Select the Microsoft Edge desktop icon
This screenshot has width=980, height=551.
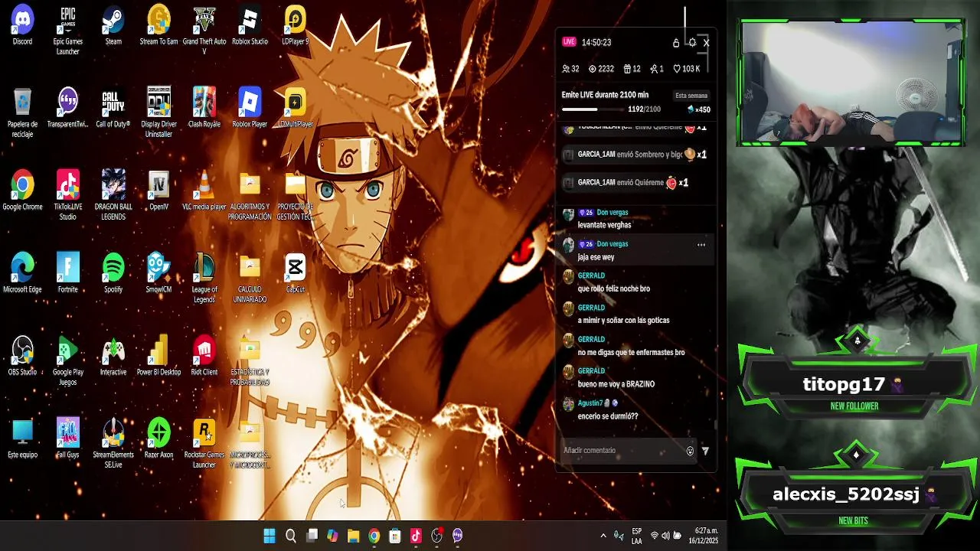22,273
